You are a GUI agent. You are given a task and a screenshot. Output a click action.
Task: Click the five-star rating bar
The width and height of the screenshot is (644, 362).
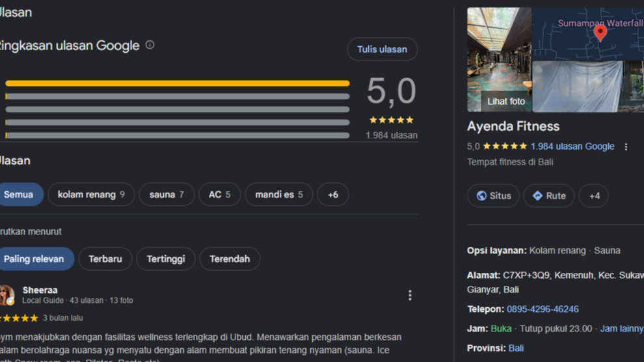click(178, 83)
